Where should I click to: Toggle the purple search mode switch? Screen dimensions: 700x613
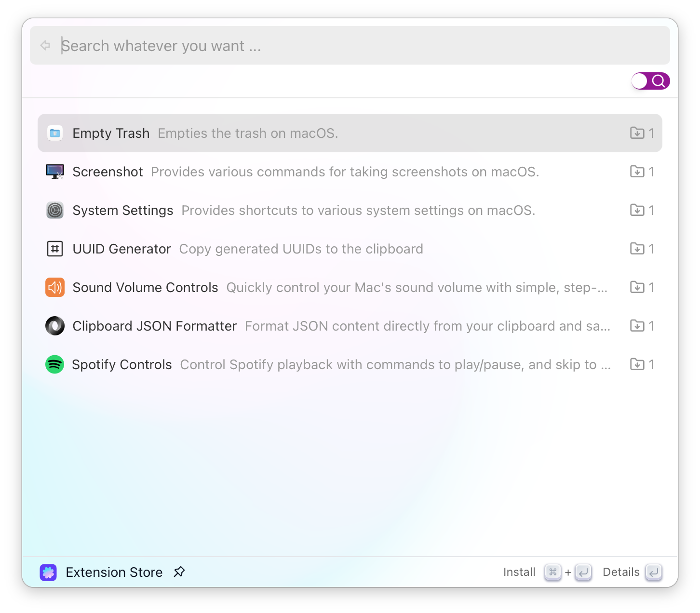(651, 81)
